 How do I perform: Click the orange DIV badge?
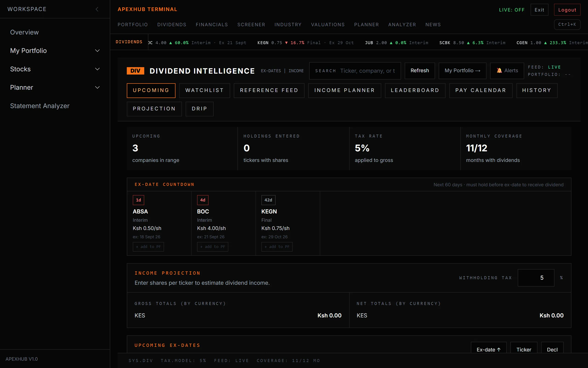135,71
